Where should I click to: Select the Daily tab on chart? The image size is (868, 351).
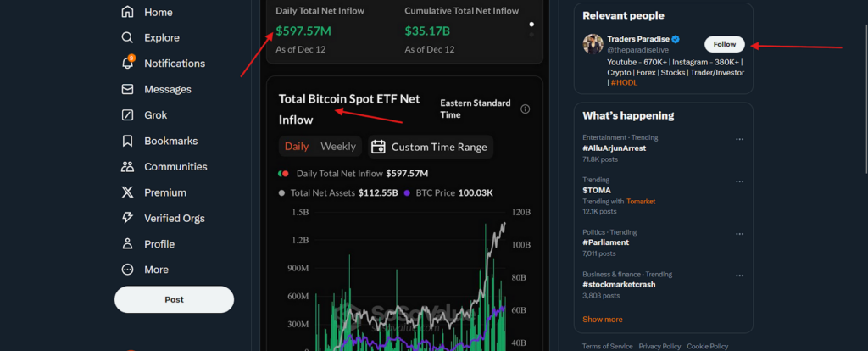click(297, 147)
